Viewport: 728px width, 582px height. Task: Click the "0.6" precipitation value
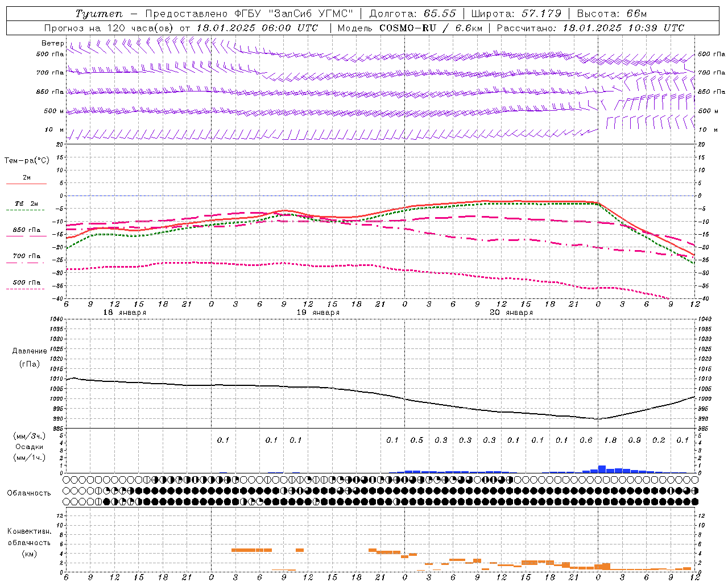tap(586, 440)
